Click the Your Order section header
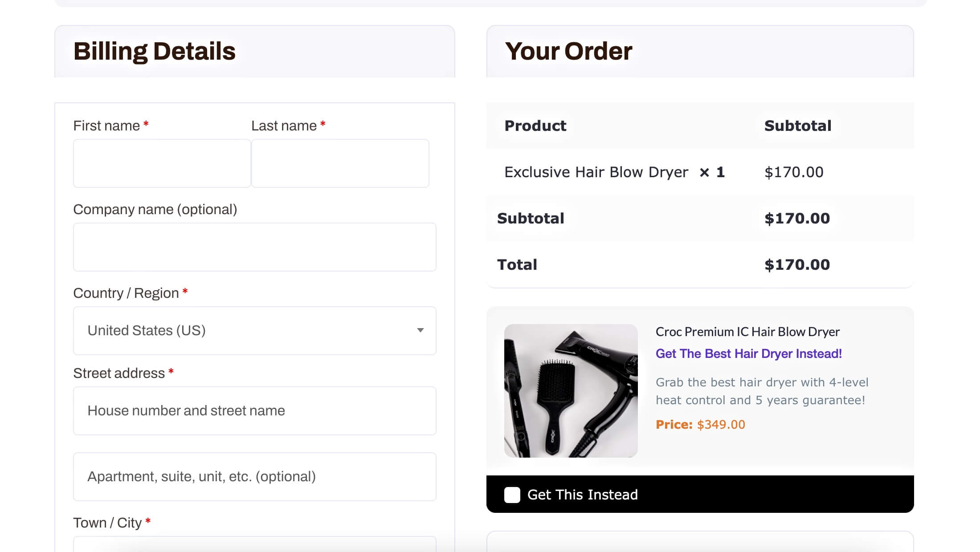The image size is (980, 552). coord(568,50)
